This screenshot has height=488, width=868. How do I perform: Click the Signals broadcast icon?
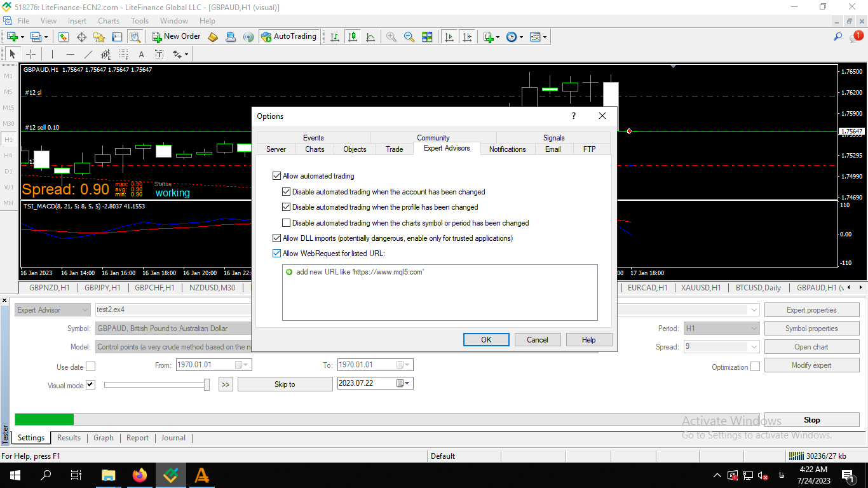248,37
